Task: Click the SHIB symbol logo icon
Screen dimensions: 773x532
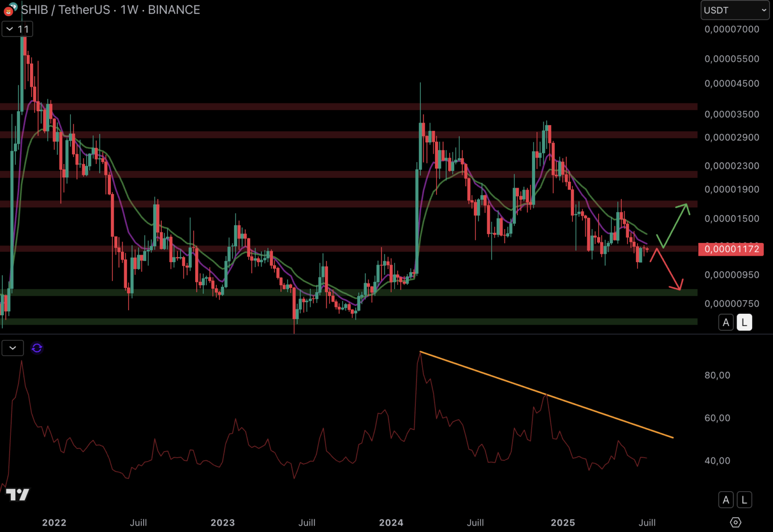Action: (x=10, y=9)
